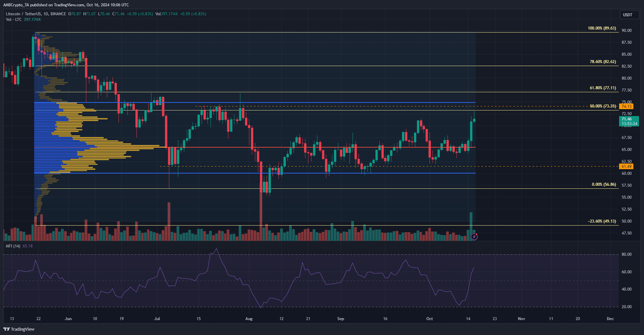Image resolution: width=644 pixels, height=335 pixels.
Task: Click the published header text AMBCrypto_TA
Action: 17,5
